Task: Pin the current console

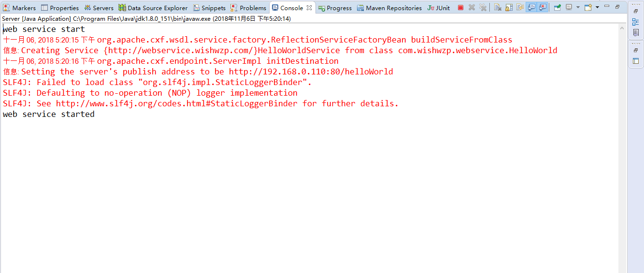Action: tap(558, 7)
